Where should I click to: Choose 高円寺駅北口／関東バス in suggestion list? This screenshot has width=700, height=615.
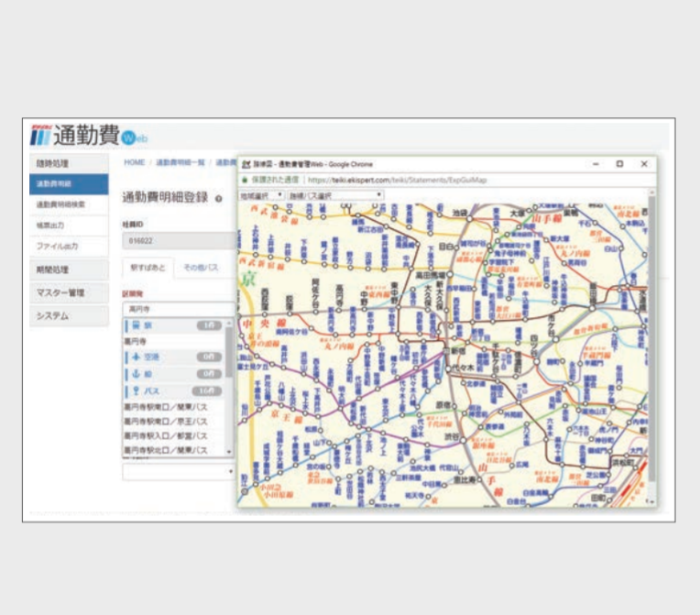174,450
